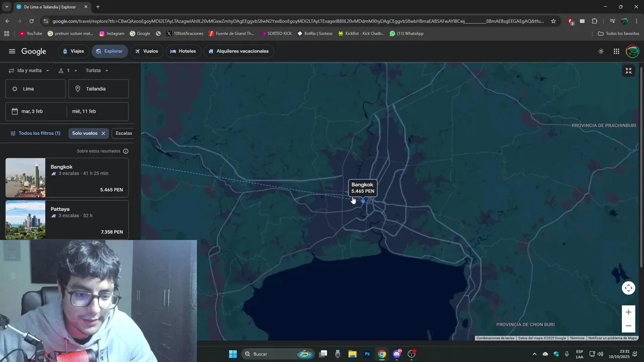This screenshot has width=644, height=362.
Task: Edit the Tailandia destination field
Action: 98,88
